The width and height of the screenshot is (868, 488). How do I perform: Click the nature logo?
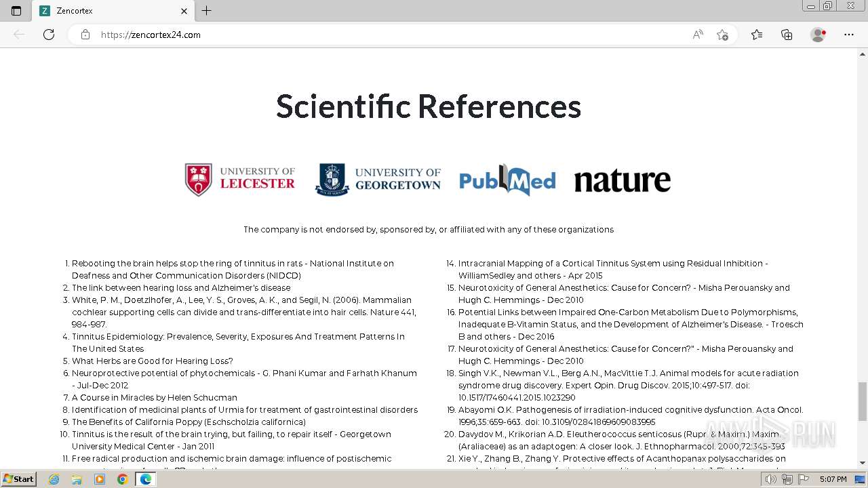(622, 180)
